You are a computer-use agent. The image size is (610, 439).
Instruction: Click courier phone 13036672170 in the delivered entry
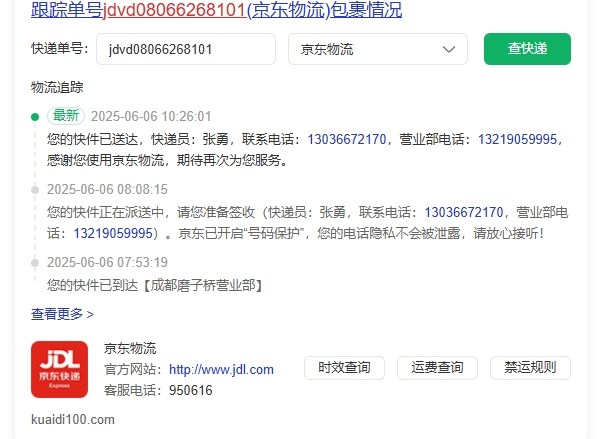click(347, 139)
